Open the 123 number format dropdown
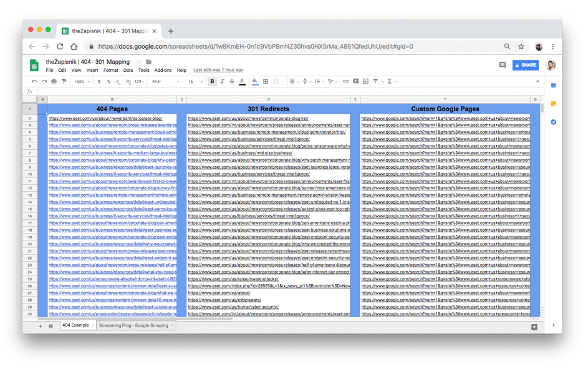588x369 pixels. coord(140,81)
